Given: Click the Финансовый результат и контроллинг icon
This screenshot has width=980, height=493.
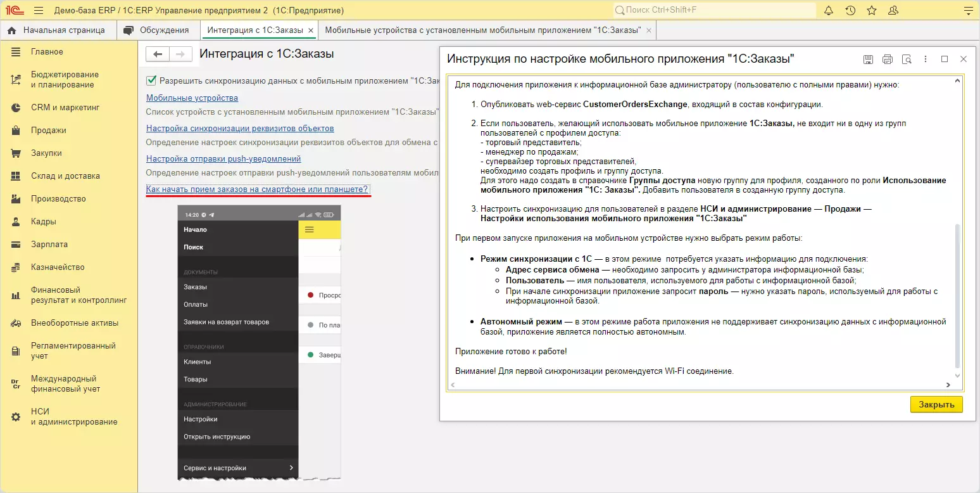Looking at the screenshot, I should click(x=16, y=295).
